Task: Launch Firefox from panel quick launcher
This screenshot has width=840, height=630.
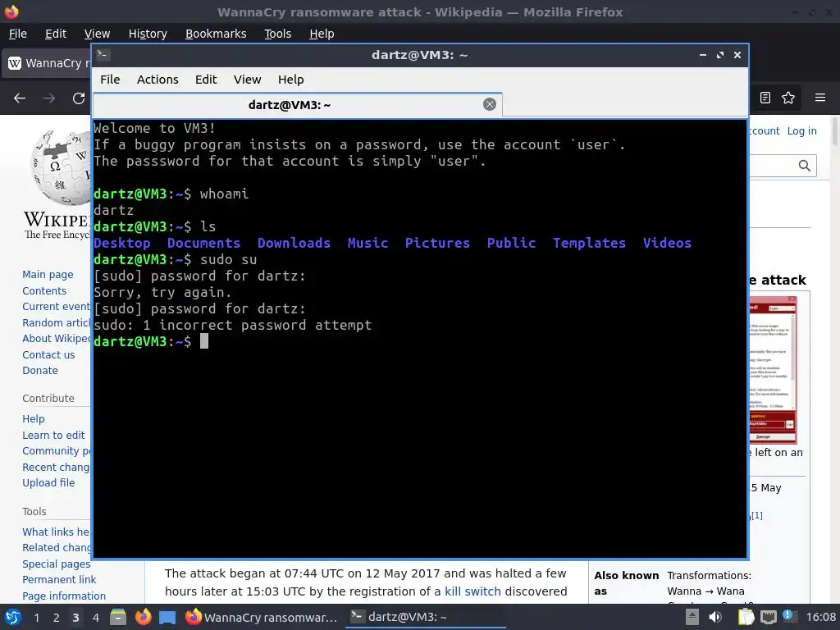Action: click(x=143, y=618)
